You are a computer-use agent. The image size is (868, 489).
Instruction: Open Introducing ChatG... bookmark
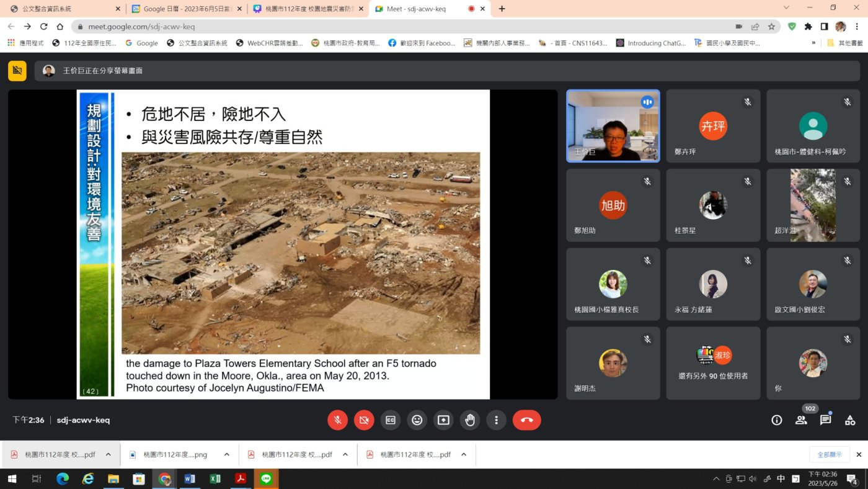651,43
